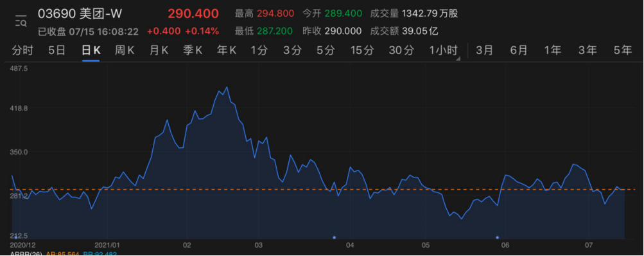Choose the 3分 three-minute interval
Image resolution: width=644 pixels, height=256 pixels.
click(292, 51)
